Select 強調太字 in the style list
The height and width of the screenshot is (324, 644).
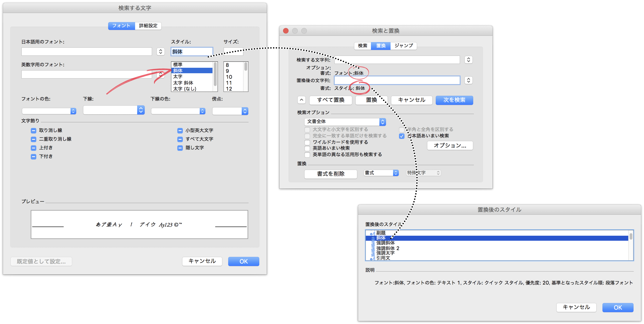(497, 253)
